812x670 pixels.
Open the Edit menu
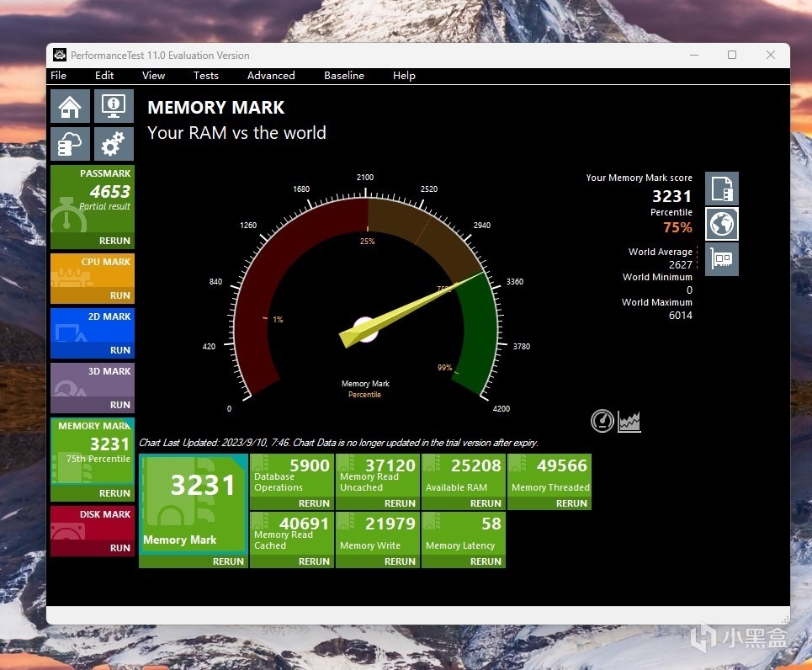coord(104,76)
